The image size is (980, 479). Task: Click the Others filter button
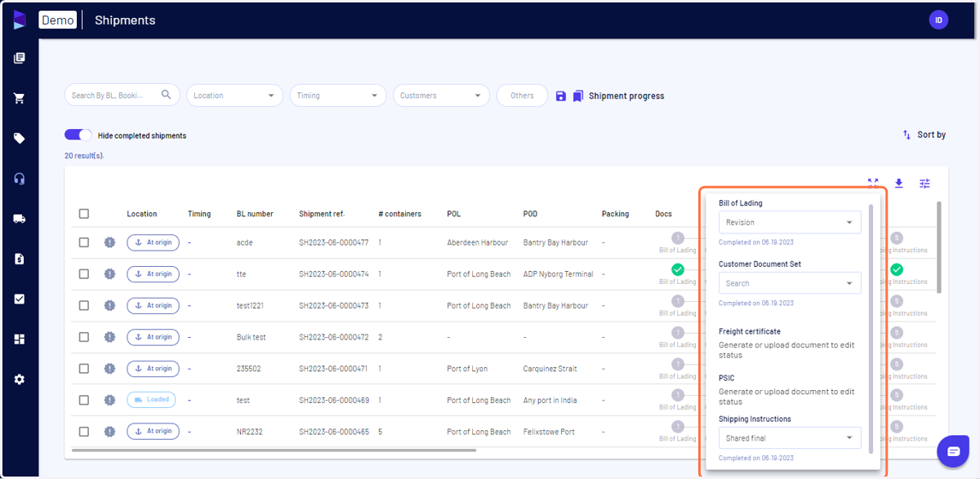click(522, 95)
